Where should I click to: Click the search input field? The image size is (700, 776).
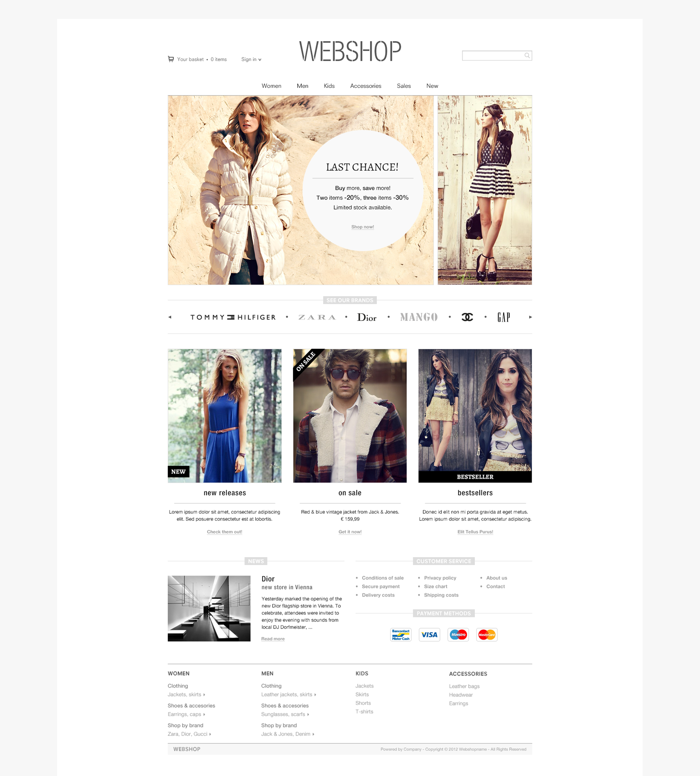[x=497, y=55]
